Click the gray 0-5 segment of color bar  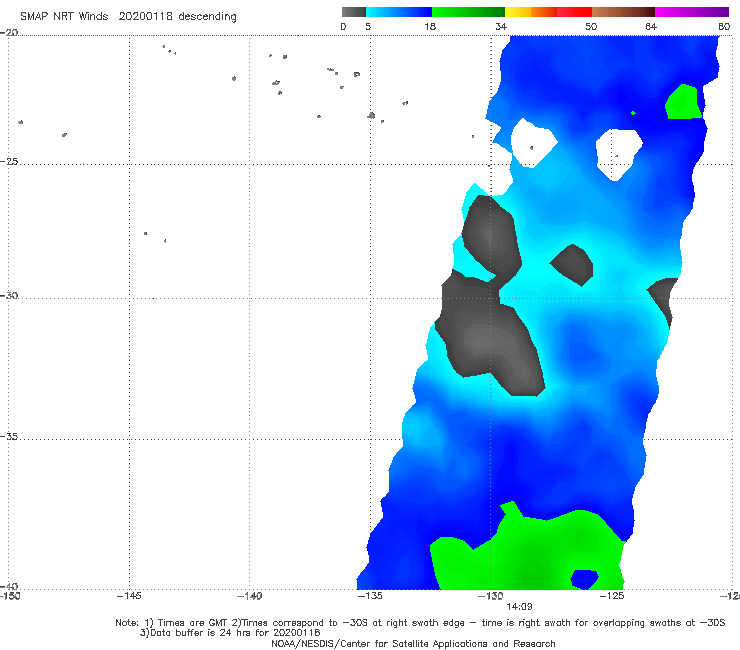click(x=354, y=12)
